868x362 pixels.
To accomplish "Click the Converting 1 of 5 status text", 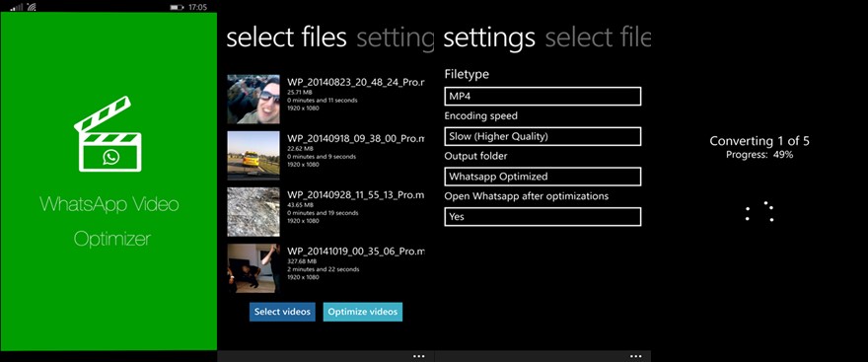I will (759, 141).
